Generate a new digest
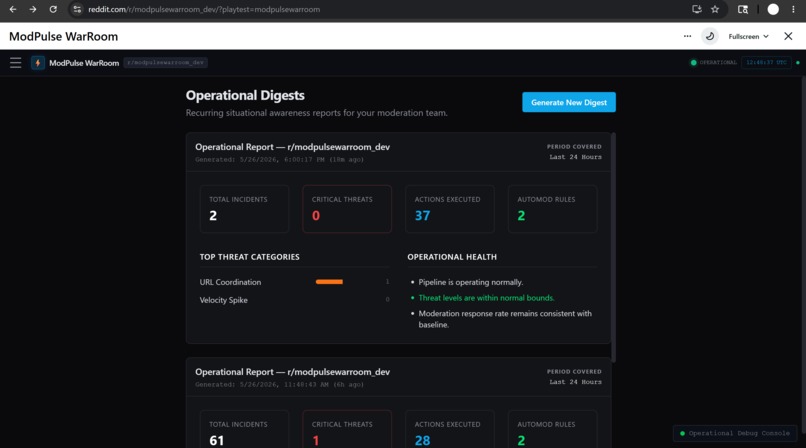Screen dimensions: 806x448 tap(569, 102)
